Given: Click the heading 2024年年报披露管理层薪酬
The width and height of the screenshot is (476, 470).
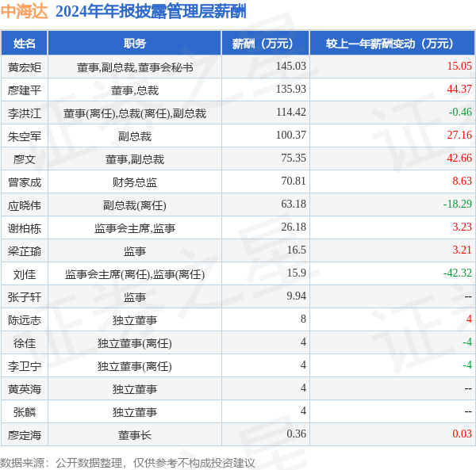Looking at the screenshot, I should [x=151, y=12].
